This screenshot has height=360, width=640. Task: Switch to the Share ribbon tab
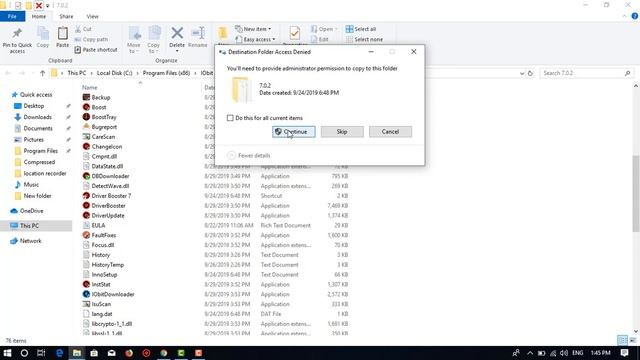point(66,16)
